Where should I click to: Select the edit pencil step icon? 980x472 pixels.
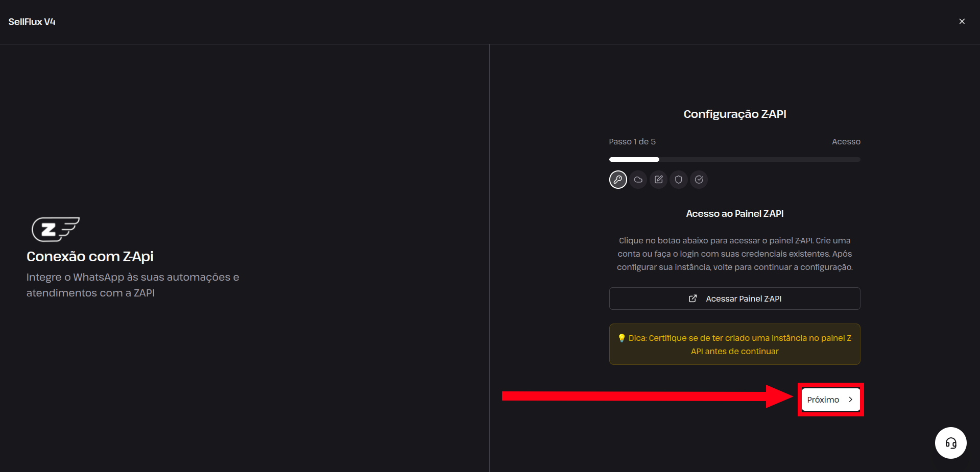tap(659, 180)
